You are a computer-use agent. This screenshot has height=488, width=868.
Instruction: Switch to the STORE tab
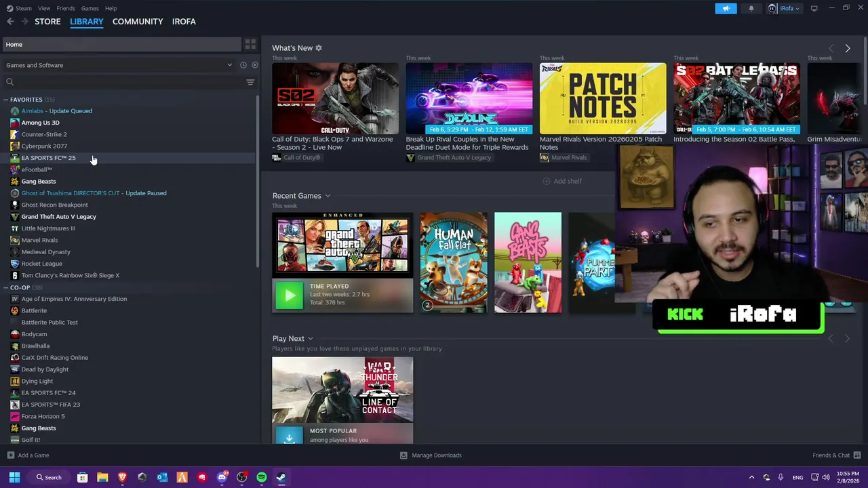pos(47,22)
